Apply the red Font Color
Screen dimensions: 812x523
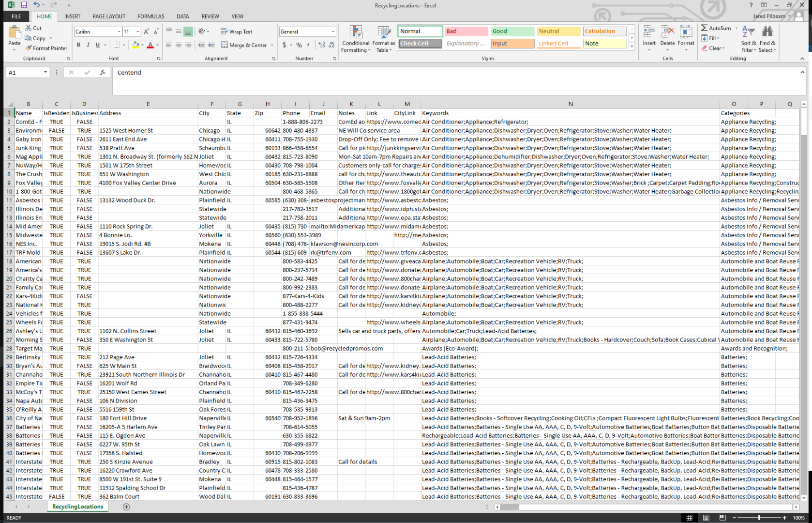pyautogui.click(x=150, y=45)
